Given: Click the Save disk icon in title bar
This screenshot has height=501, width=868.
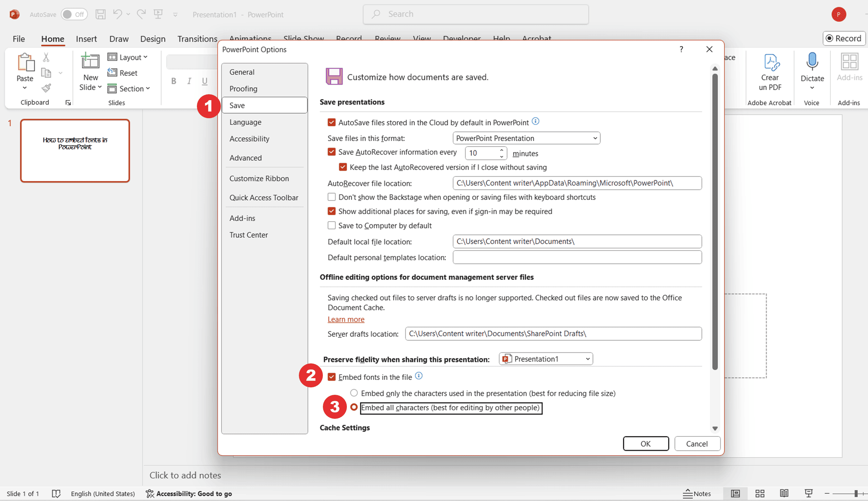Looking at the screenshot, I should click(101, 14).
